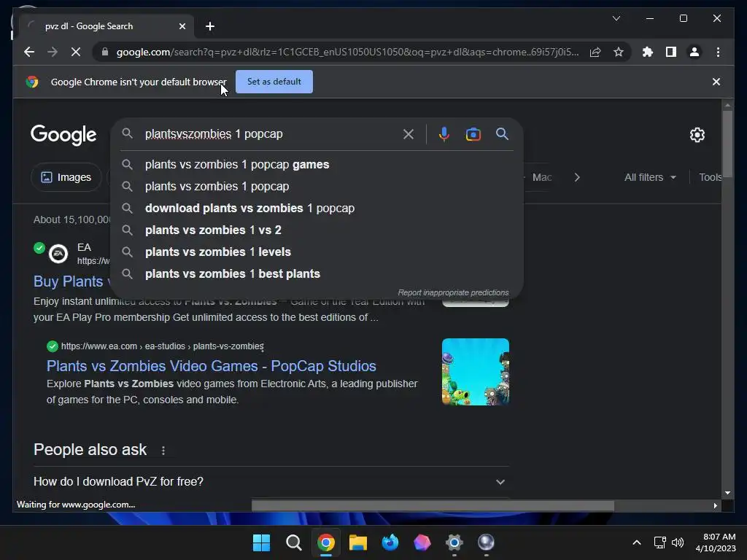The width and height of the screenshot is (747, 560).
Task: Open File Explorer from the taskbar
Action: (357, 542)
